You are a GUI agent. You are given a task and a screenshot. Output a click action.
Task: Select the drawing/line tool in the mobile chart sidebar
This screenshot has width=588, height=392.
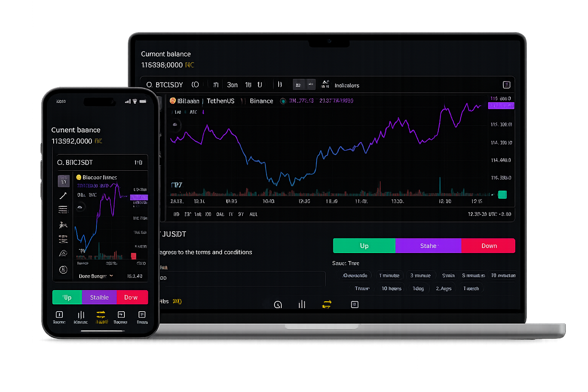pos(63,195)
